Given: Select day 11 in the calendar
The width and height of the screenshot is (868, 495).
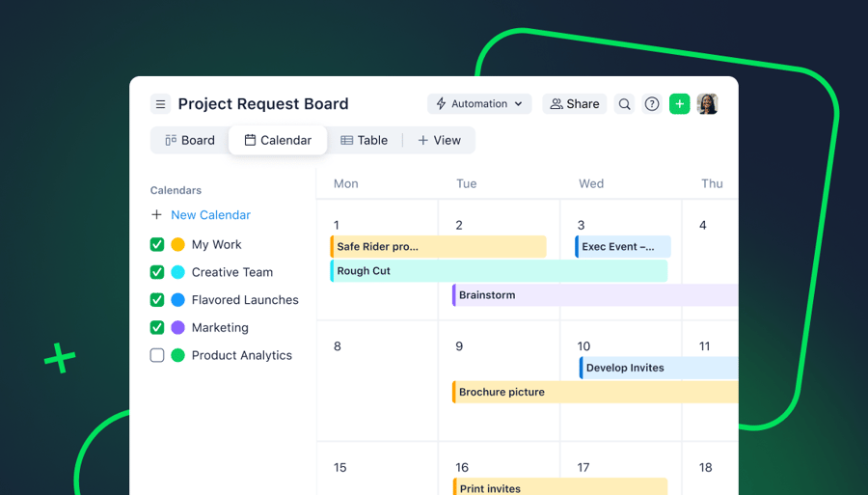Looking at the screenshot, I should (704, 346).
